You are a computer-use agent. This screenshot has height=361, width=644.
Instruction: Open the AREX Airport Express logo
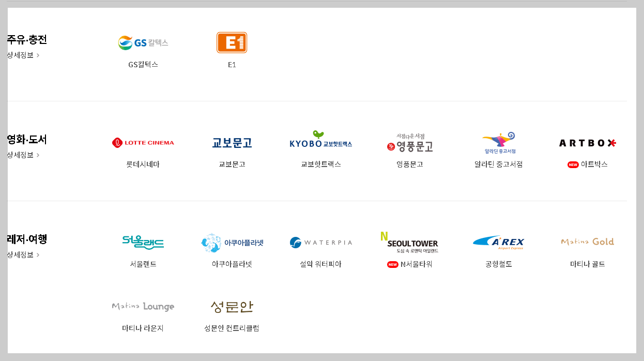coord(499,243)
